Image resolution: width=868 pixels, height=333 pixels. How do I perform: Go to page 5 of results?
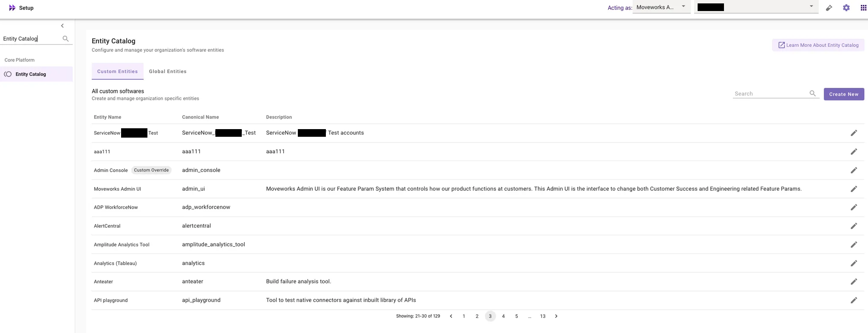point(517,316)
